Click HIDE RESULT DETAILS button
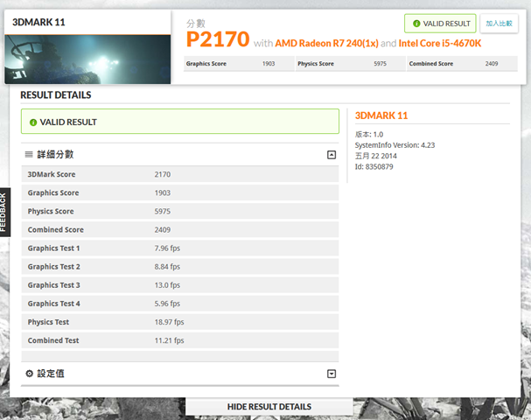This screenshot has height=420, width=531. pyautogui.click(x=269, y=407)
